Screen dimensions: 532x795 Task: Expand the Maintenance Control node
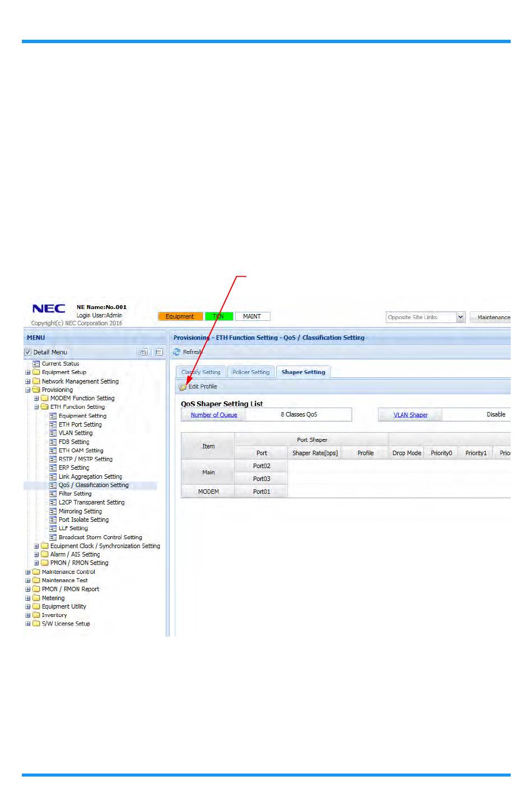click(28, 572)
